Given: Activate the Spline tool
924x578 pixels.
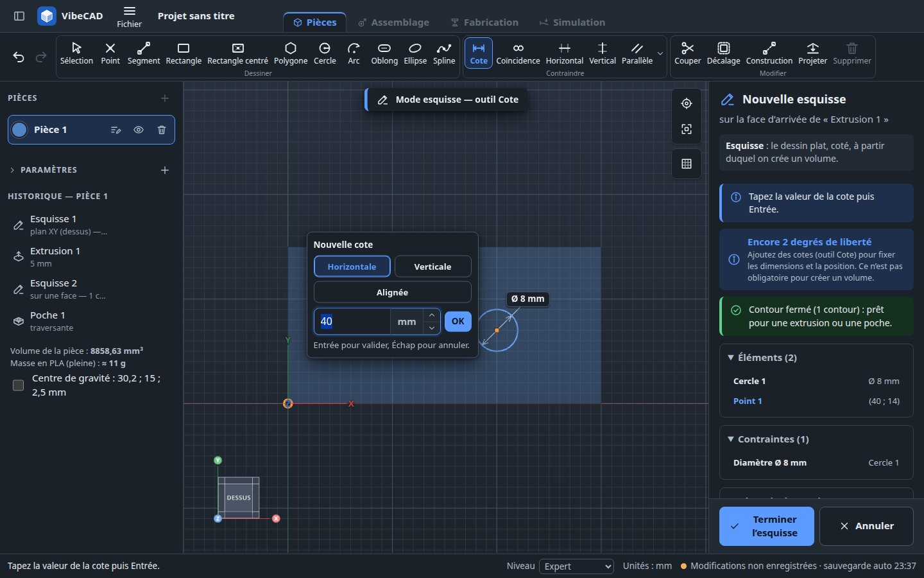Looking at the screenshot, I should pos(444,54).
